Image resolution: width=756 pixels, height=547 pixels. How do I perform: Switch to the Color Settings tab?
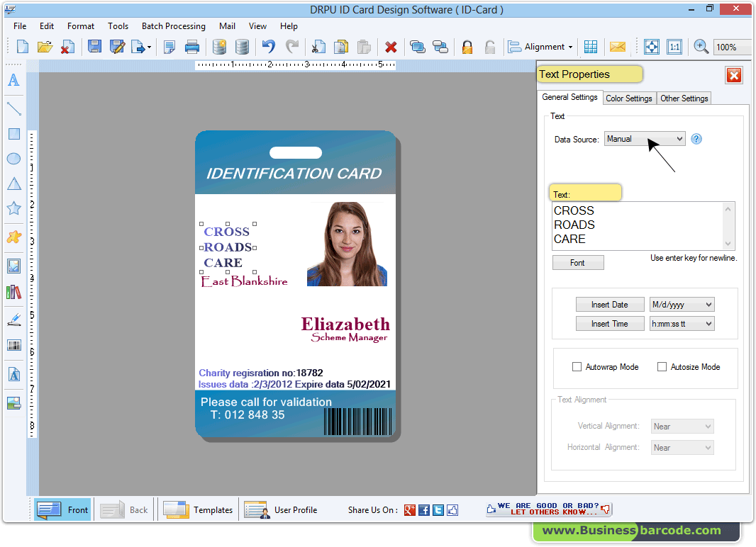pos(628,98)
